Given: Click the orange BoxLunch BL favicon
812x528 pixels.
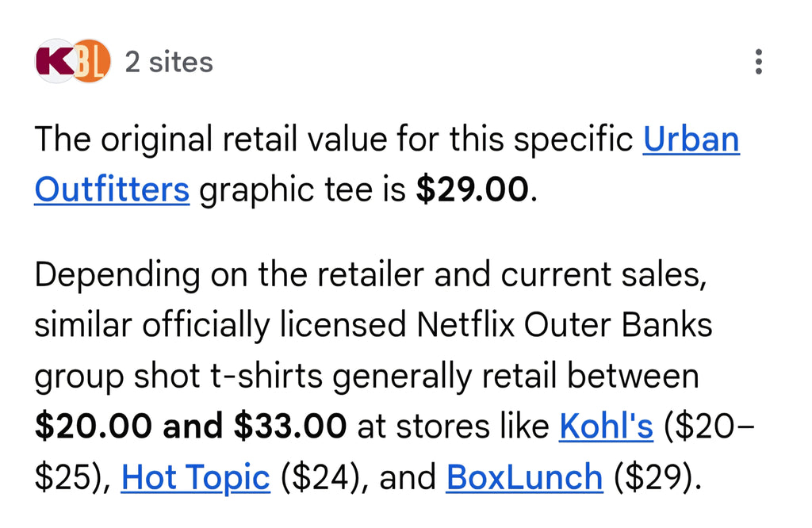Looking at the screenshot, I should pyautogui.click(x=92, y=61).
